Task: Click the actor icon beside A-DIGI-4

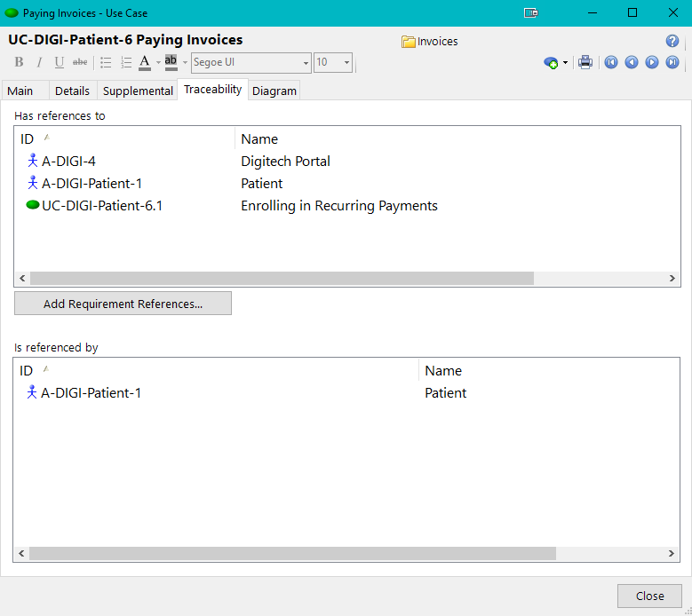Action: coord(32,160)
